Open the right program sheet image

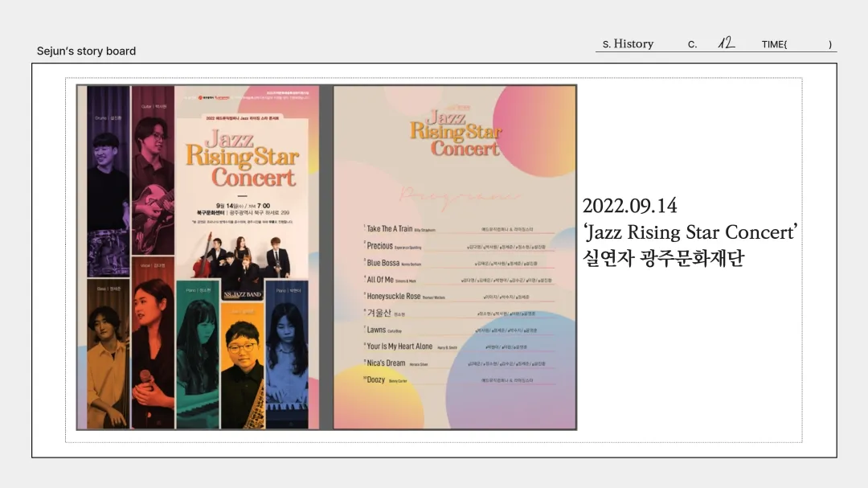coord(454,257)
